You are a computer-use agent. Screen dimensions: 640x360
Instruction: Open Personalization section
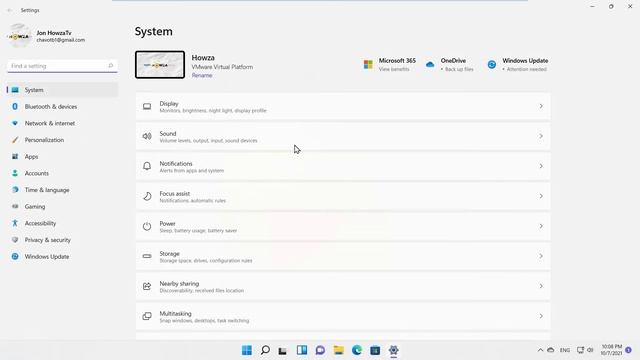[x=62, y=140]
